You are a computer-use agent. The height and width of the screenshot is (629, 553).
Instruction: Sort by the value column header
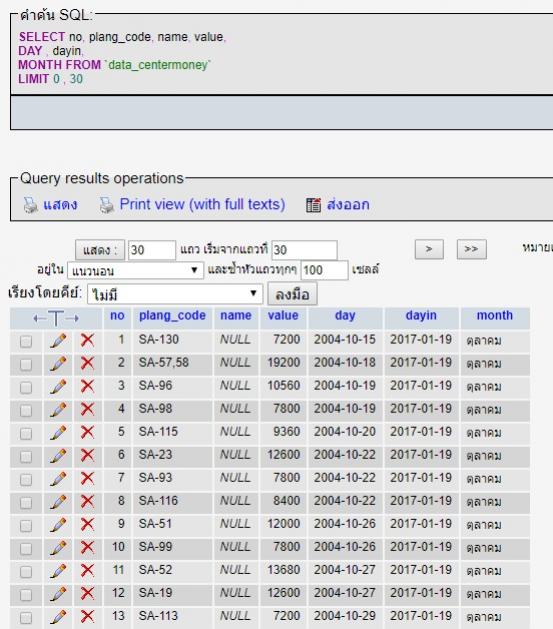(x=283, y=315)
